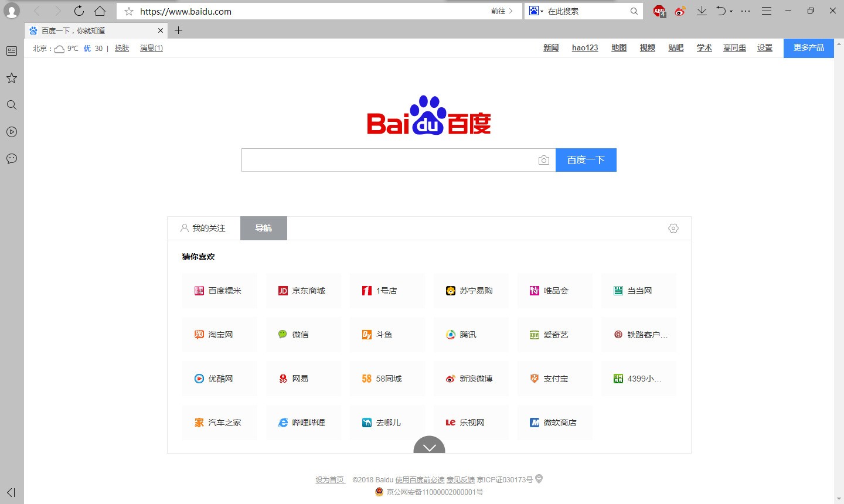Open the 更多产品 button

click(808, 48)
